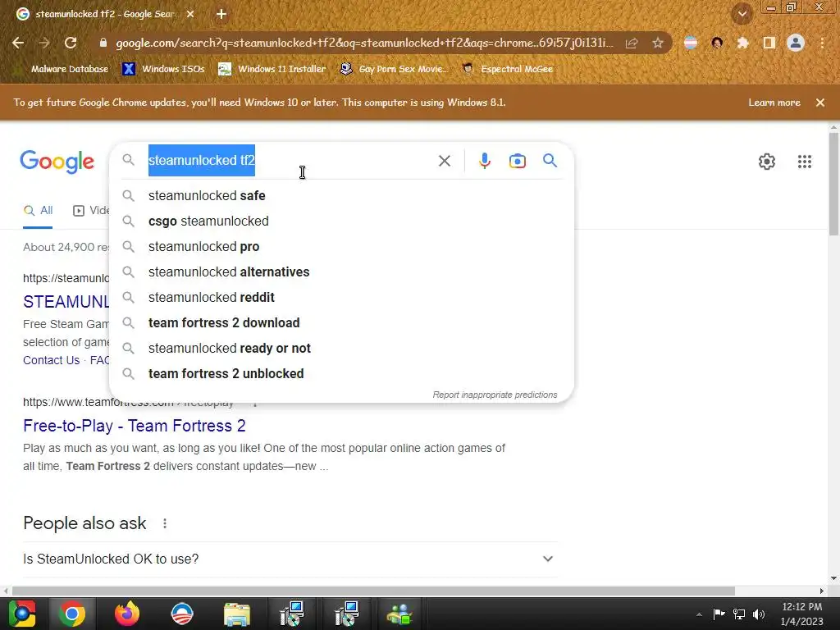The width and height of the screenshot is (840, 630).
Task: Dismiss the Chrome update notice bar
Action: click(x=819, y=103)
